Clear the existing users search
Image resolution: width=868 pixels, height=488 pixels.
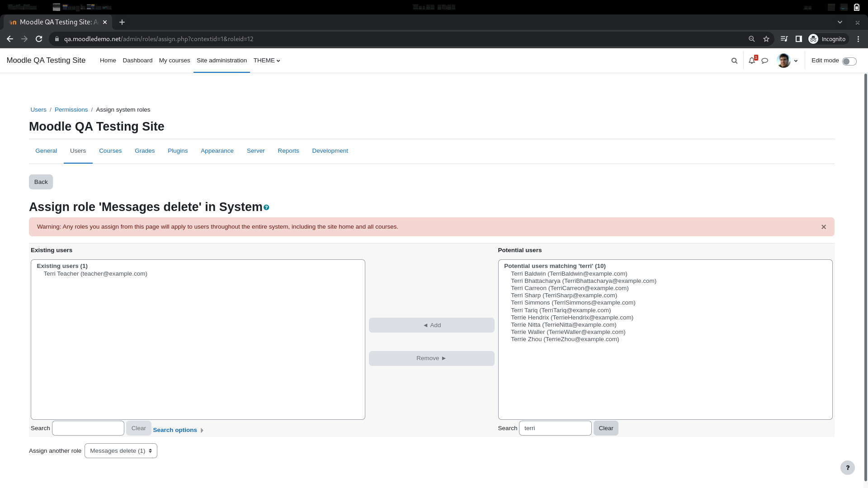click(138, 428)
